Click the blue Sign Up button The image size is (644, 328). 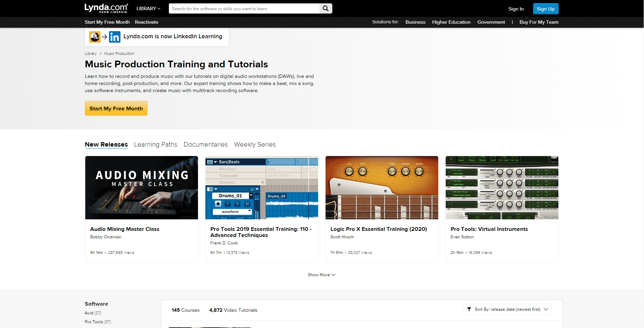(x=546, y=9)
